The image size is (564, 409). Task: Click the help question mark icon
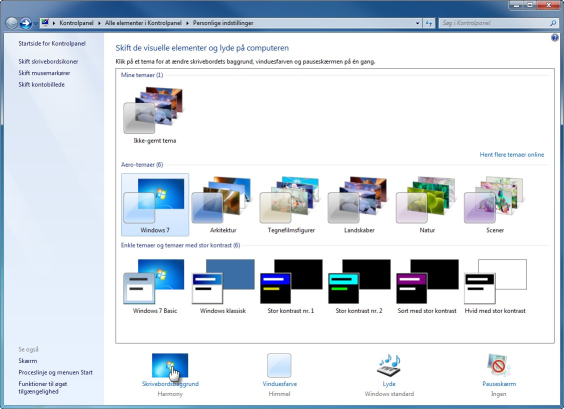555,38
